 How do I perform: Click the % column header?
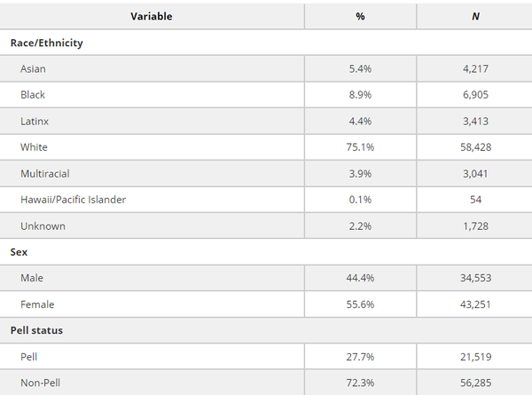point(360,16)
